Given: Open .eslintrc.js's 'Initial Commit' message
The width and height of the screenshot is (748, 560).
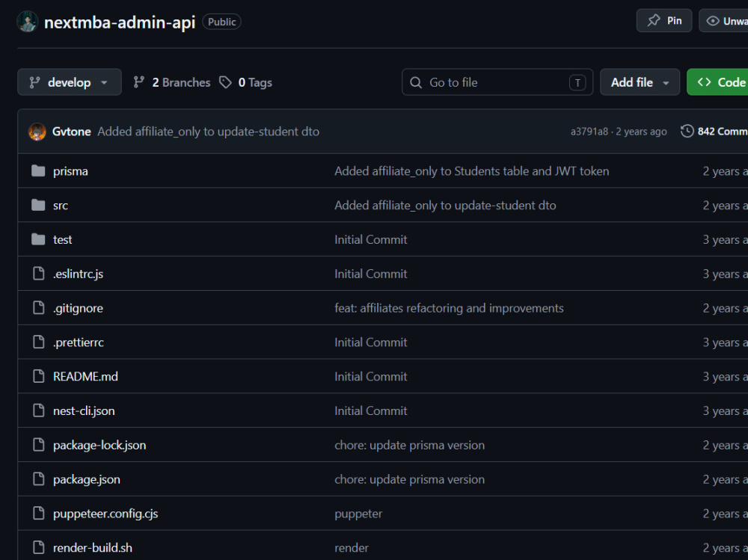Looking at the screenshot, I should (x=371, y=274).
